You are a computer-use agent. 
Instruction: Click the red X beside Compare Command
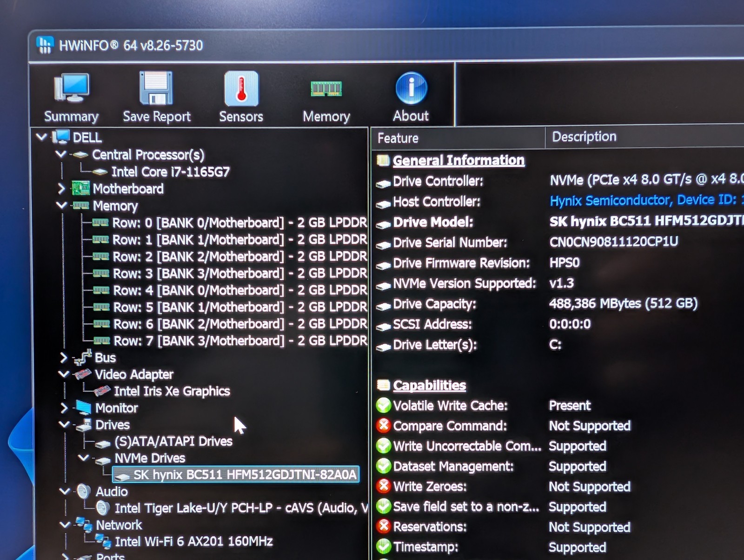(x=383, y=425)
